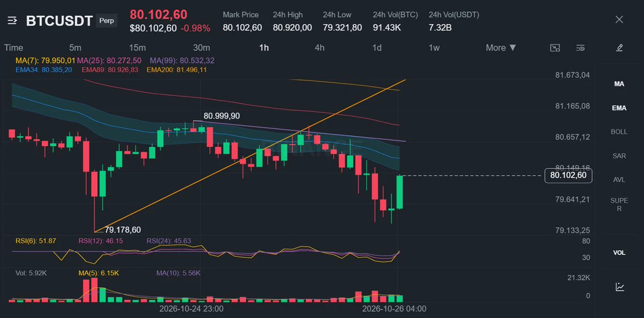The height and width of the screenshot is (318, 644).
Task: Click the EMA34: 80.385,20 legend
Action: click(43, 70)
